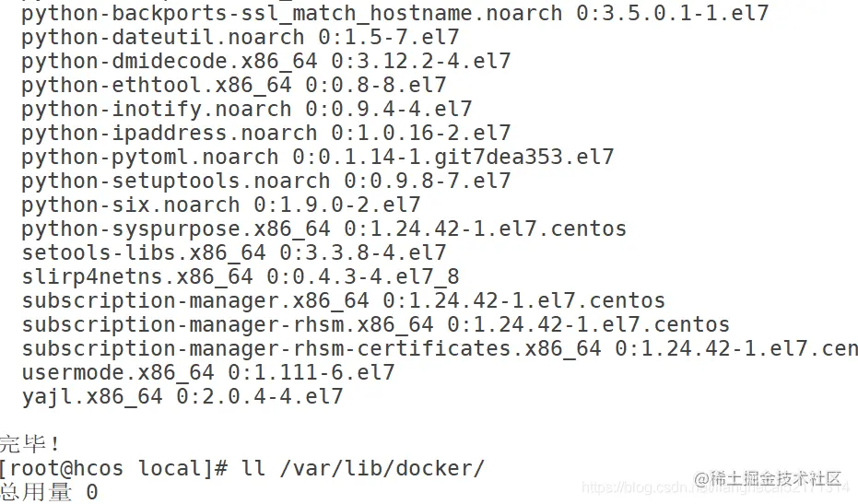Click the python-dateutil.noarch package line

[x=240, y=38]
